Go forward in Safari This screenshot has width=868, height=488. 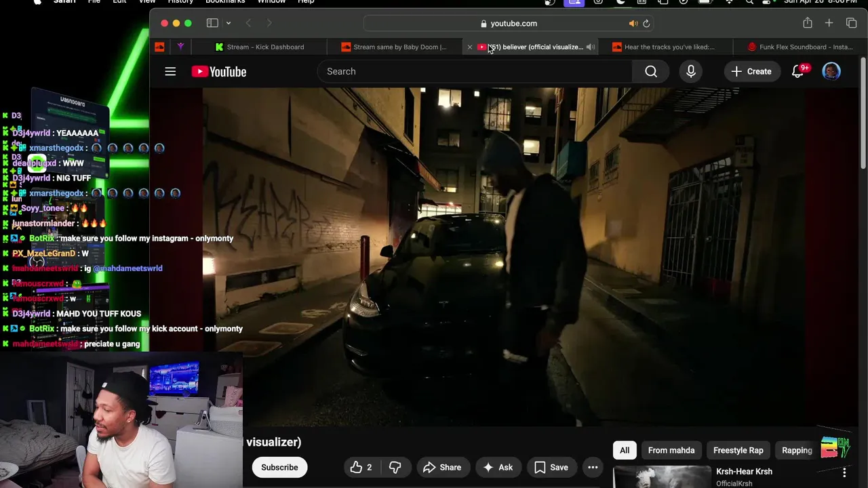click(269, 23)
